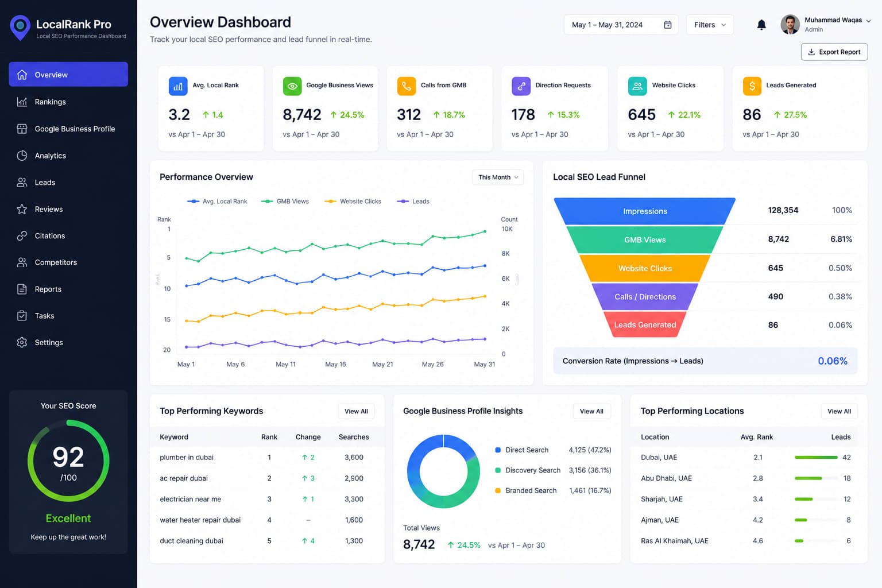Click the Conversion Rate 0.06% value
Screen dimensions: 882x588
(832, 361)
